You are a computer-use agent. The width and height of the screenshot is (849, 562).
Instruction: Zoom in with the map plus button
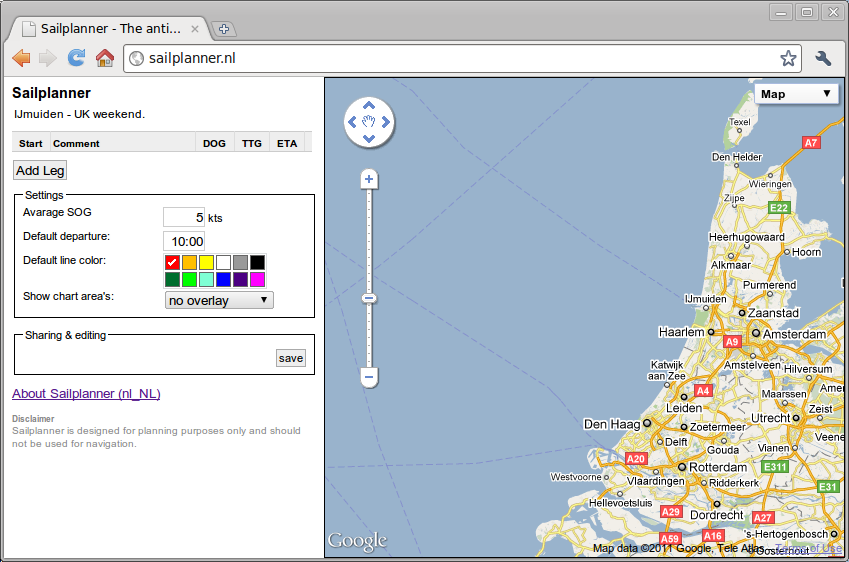point(369,179)
